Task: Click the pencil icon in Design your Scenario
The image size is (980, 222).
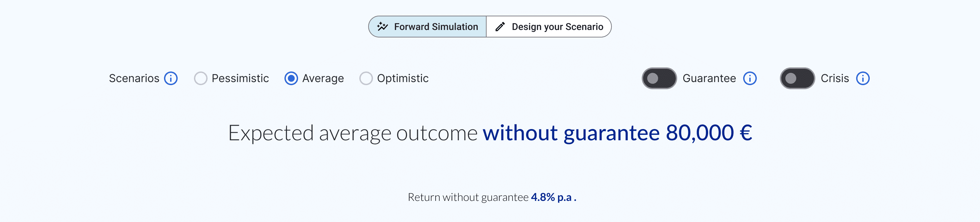Action: (x=500, y=27)
